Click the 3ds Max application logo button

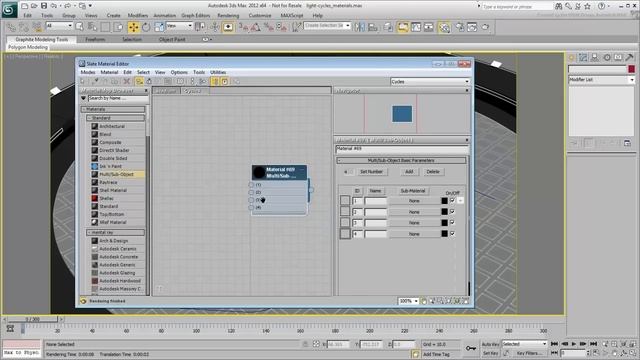9,9
